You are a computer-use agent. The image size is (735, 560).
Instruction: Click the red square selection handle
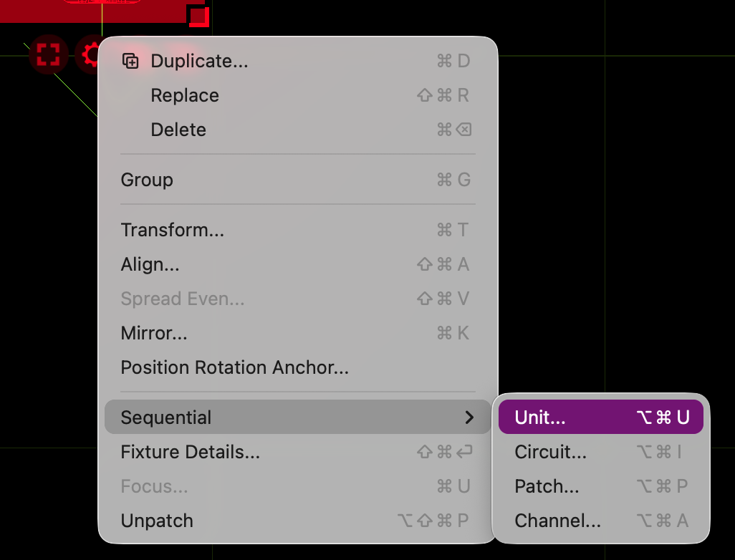coord(198,16)
